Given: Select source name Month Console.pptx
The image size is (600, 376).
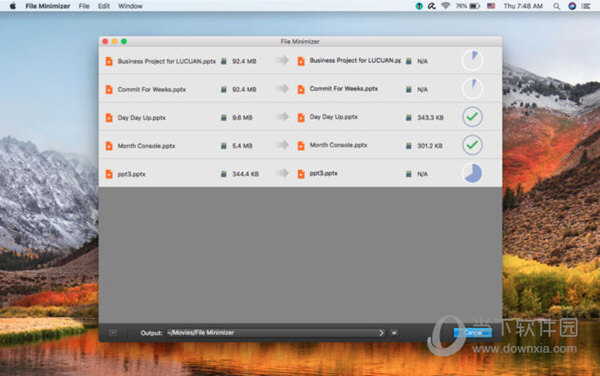Looking at the screenshot, I should point(146,146).
